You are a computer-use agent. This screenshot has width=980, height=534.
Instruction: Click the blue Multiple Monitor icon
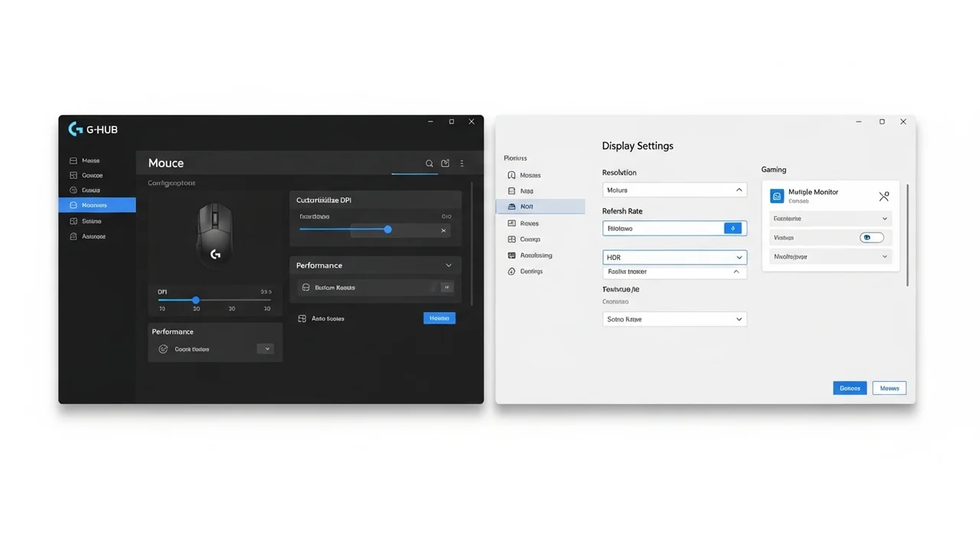(x=777, y=196)
